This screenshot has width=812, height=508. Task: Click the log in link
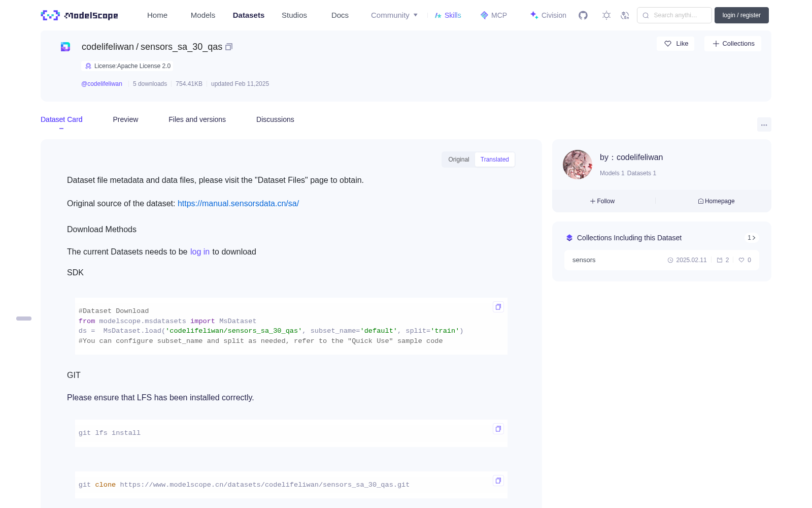click(x=200, y=252)
